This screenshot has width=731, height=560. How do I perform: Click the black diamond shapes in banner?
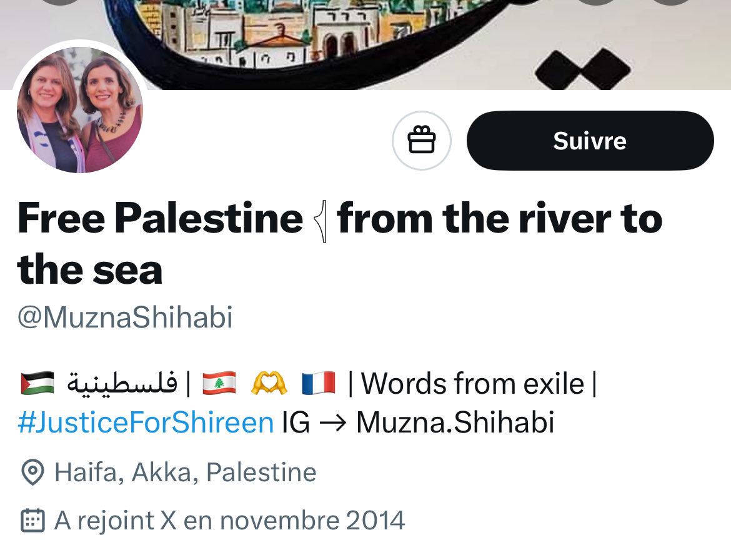(x=583, y=69)
